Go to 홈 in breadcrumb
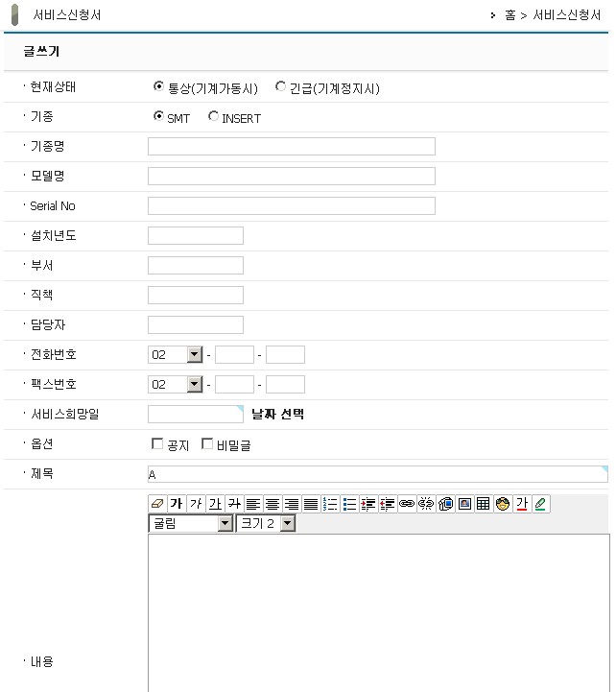Viewport: 616px width, 692px height. coord(510,15)
